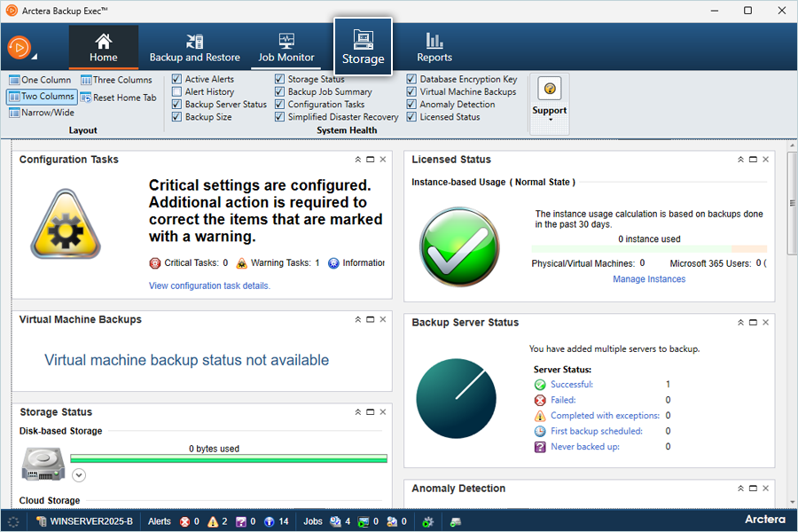This screenshot has height=532, width=798.
Task: Toggle the Anomaly Detection checkbox
Action: (x=411, y=105)
